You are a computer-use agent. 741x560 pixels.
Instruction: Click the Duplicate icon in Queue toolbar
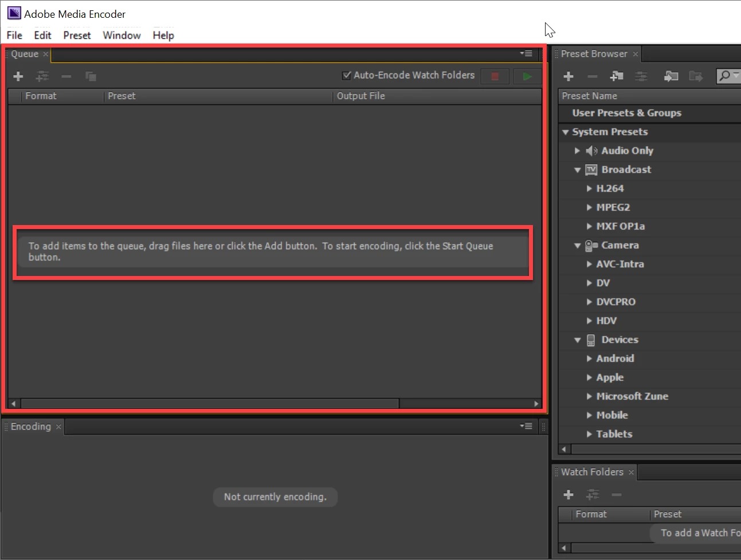tap(91, 76)
